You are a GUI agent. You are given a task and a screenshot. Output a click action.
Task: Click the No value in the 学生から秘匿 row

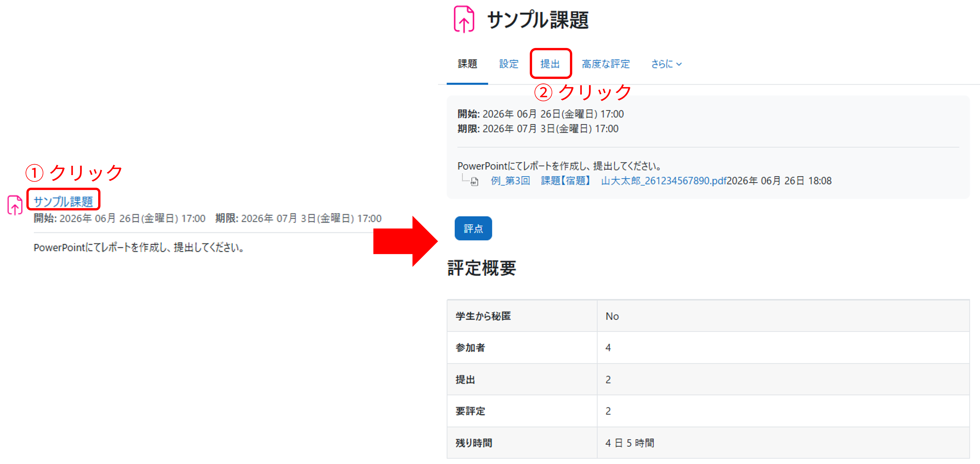612,316
